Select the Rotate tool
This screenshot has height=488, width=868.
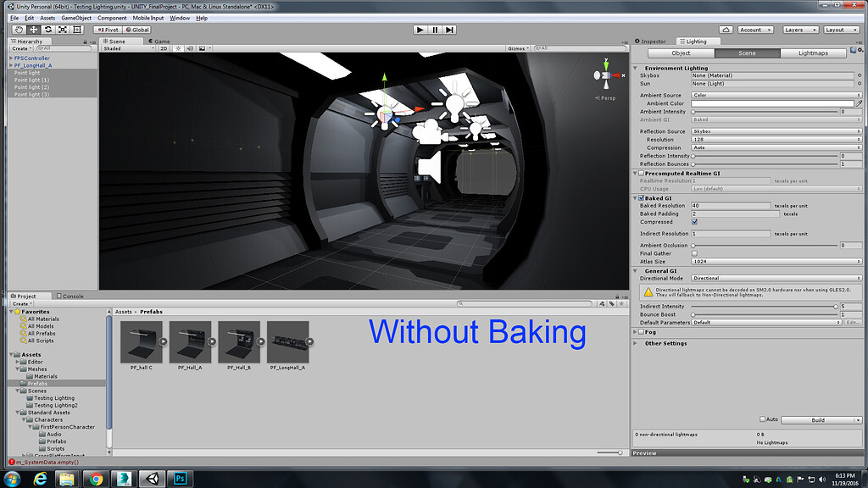(x=47, y=30)
